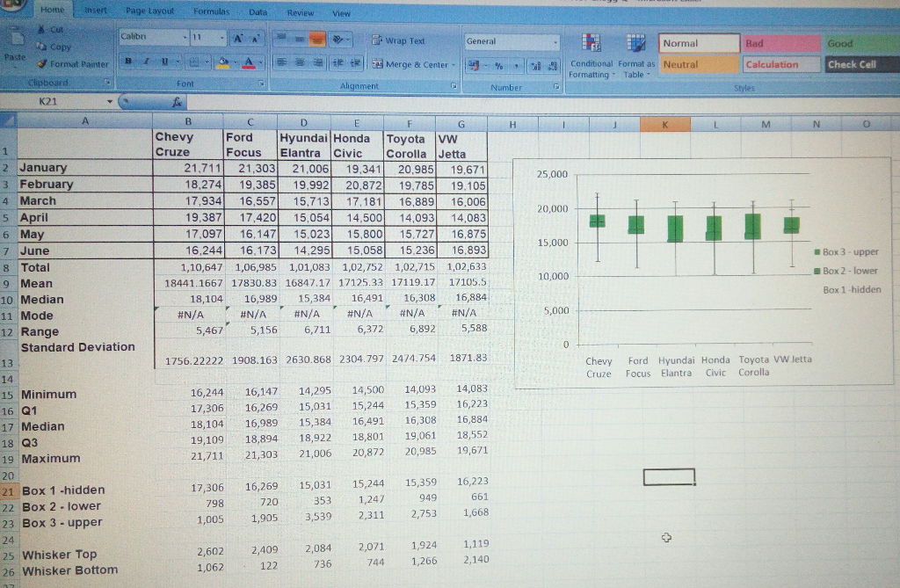This screenshot has height=588, width=900.
Task: Open the Underline style dropdown arrow
Action: coord(178,62)
